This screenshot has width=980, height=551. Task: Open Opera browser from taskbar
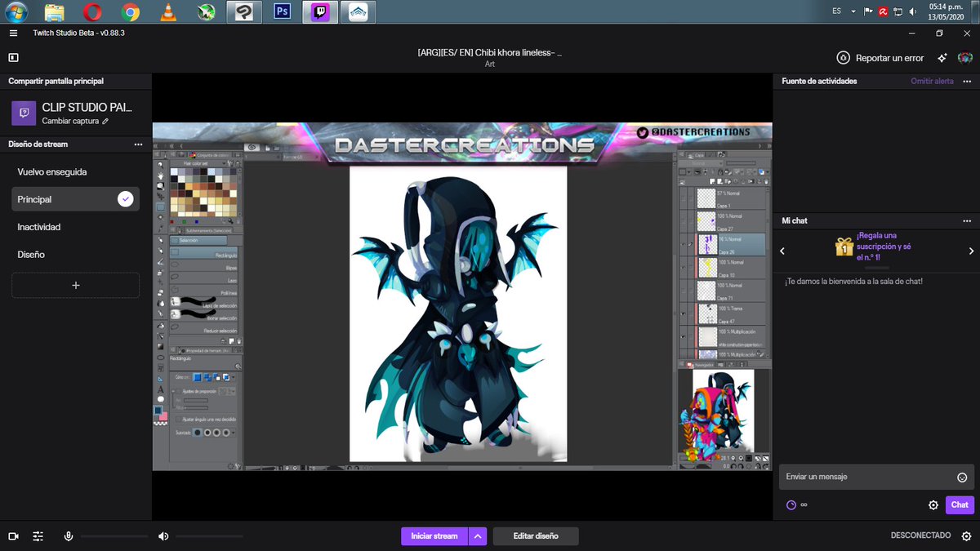[x=92, y=11]
